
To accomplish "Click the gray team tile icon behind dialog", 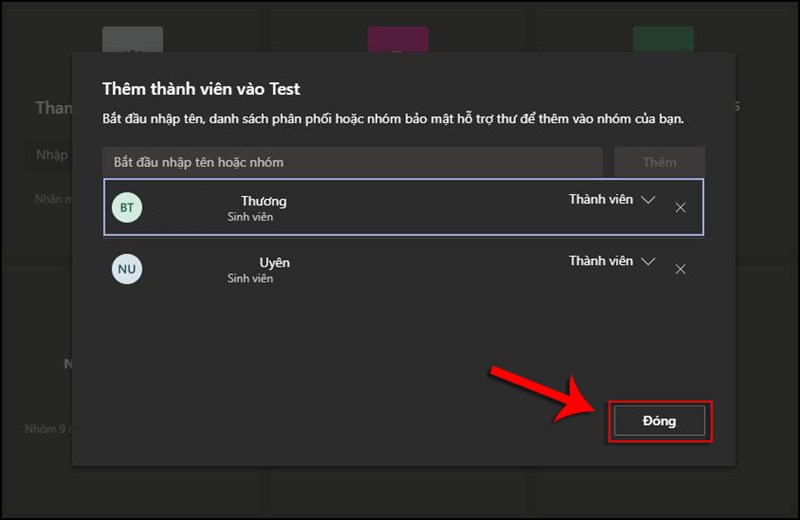I will (x=132, y=40).
